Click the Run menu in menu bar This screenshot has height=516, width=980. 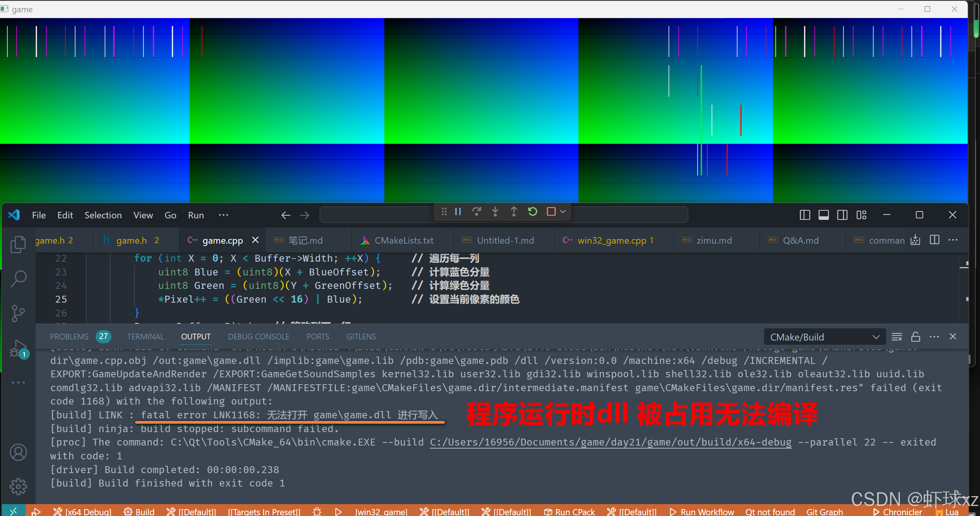pos(195,214)
